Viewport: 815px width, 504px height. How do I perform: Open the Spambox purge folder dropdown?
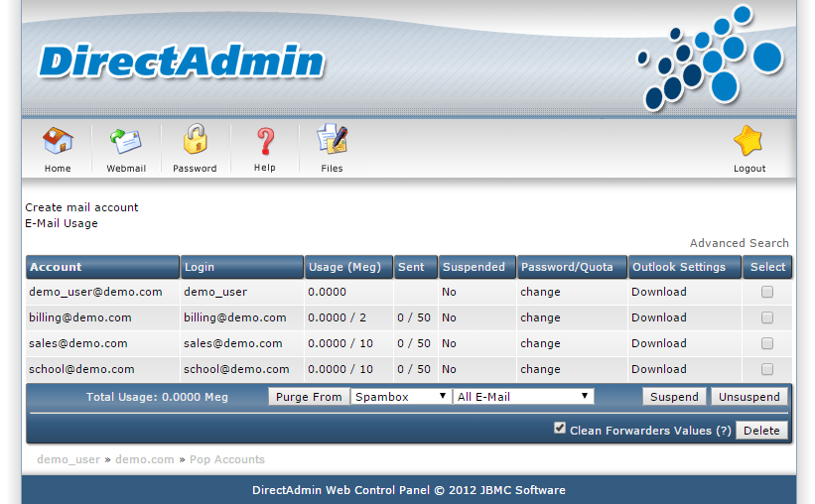click(400, 397)
